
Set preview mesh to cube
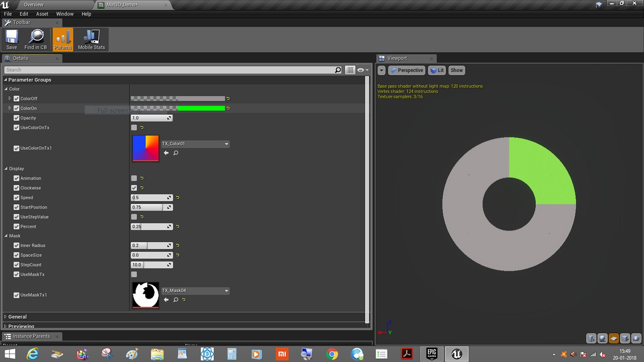(625, 338)
